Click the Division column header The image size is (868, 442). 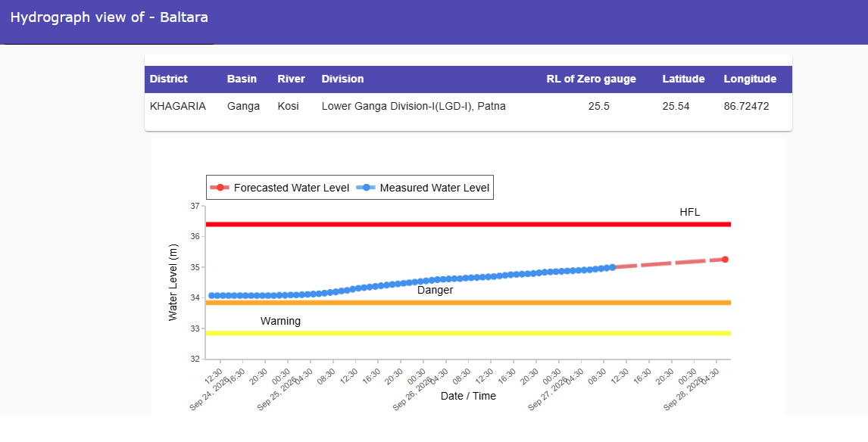point(342,79)
